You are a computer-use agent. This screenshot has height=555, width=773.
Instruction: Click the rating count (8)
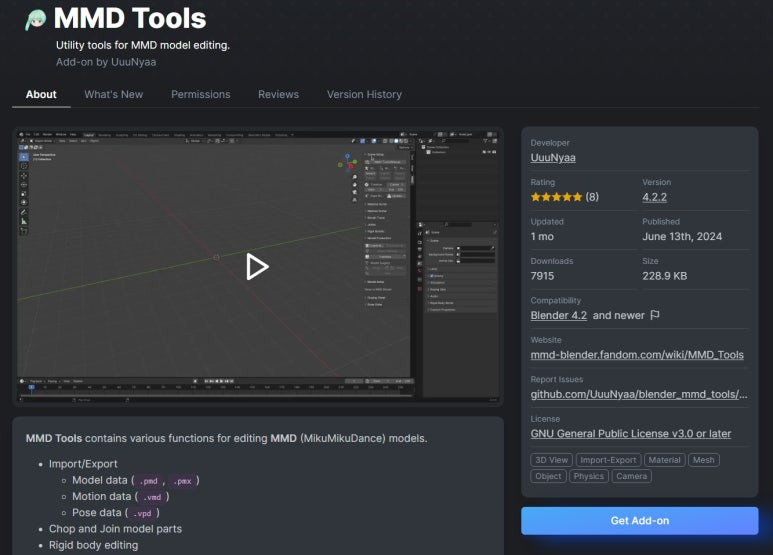pos(592,197)
